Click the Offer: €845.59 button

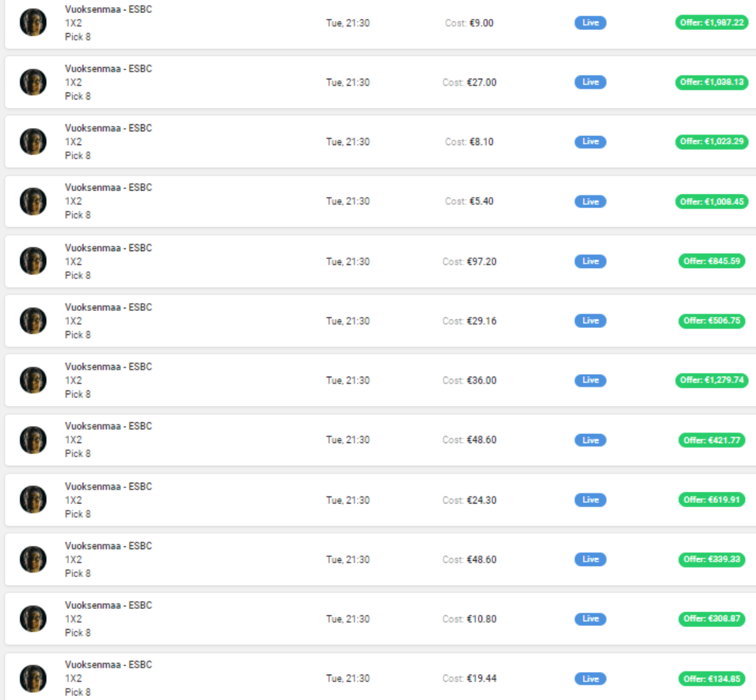point(712,261)
